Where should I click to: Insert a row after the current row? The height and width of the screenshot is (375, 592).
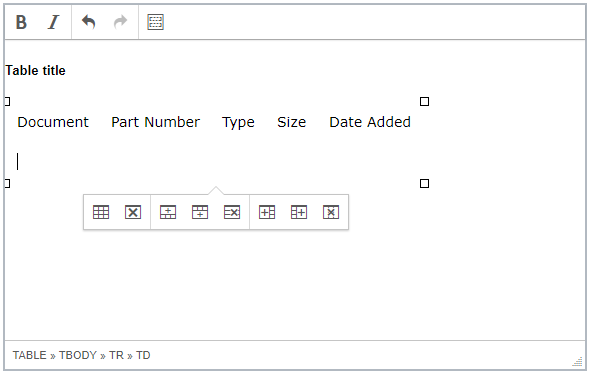[200, 212]
